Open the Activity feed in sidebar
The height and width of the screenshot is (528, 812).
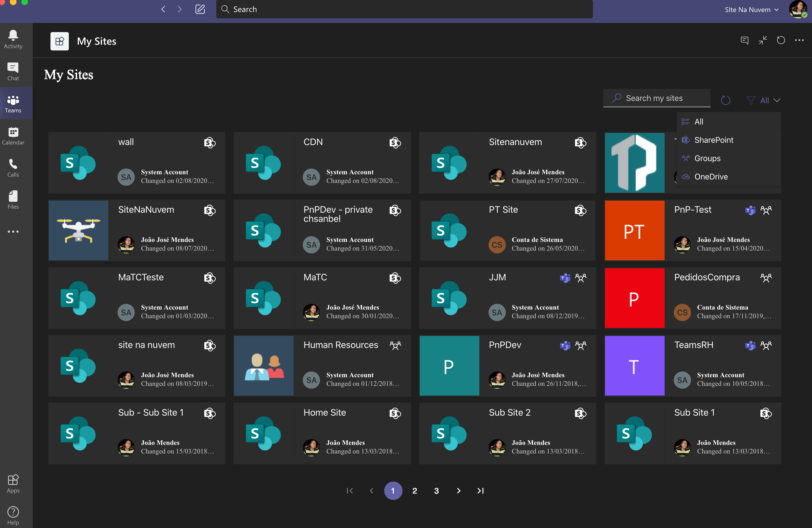[x=13, y=39]
